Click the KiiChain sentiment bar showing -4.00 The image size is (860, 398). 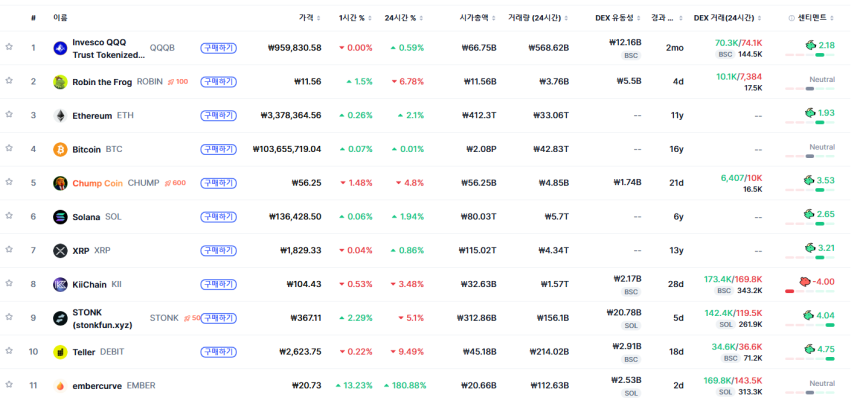point(810,291)
